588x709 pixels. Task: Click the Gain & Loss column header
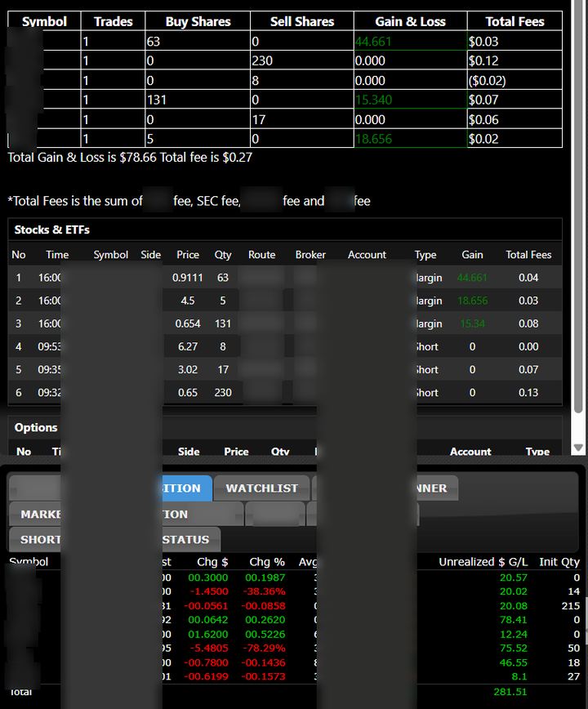click(x=411, y=21)
